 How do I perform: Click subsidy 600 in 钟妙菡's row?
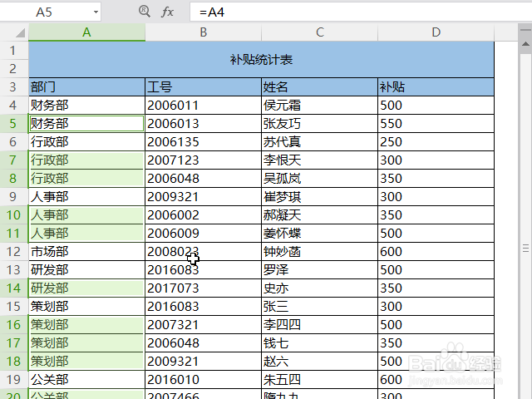[436, 252]
